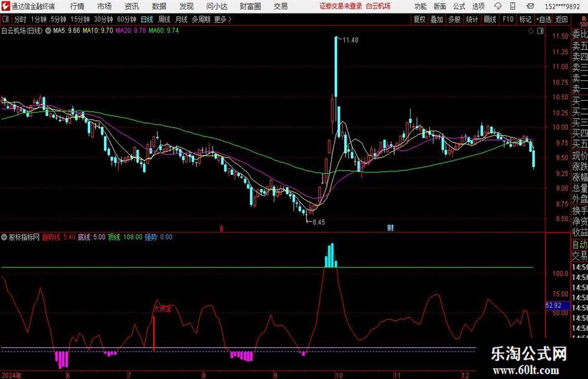Screen dimensions: 588x379
Task: Click the 交易 side panel tab
Action: point(580,256)
